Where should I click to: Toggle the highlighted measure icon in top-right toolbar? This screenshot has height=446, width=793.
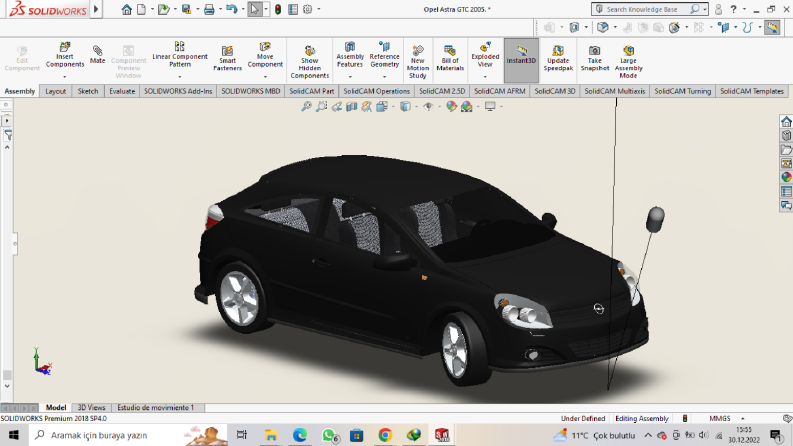pos(772,27)
